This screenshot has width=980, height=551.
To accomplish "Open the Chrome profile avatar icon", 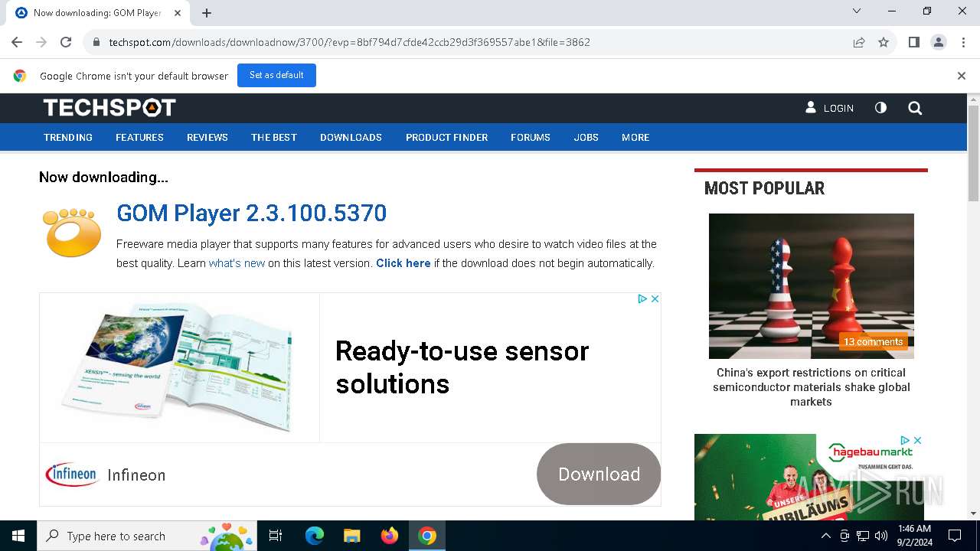I will pyautogui.click(x=938, y=42).
